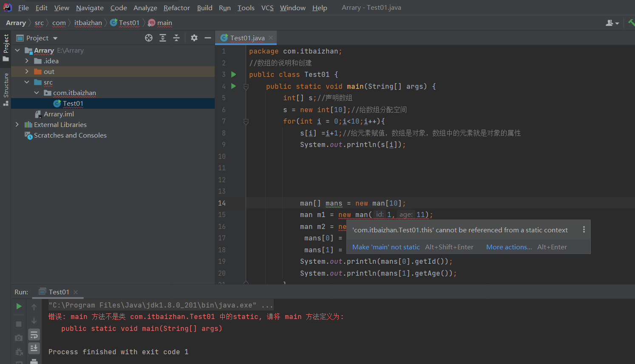
Task: Click 'Process finished with exit code 1' text
Action: point(118,352)
